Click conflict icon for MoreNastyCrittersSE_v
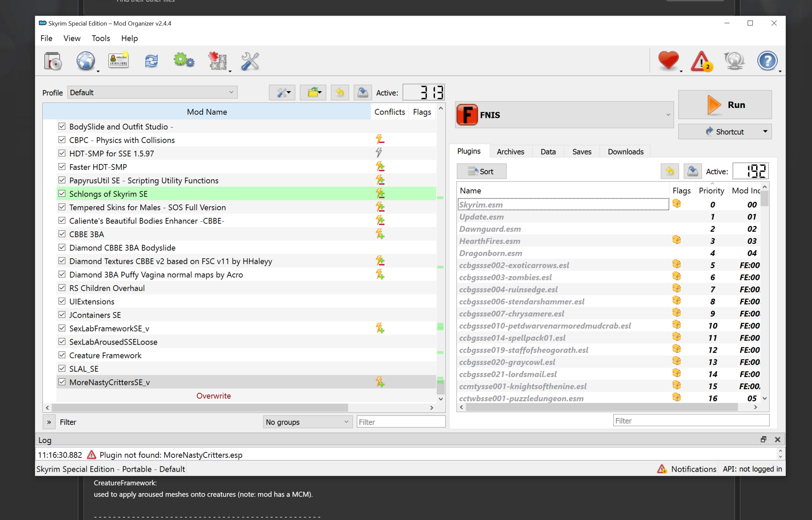 (380, 382)
